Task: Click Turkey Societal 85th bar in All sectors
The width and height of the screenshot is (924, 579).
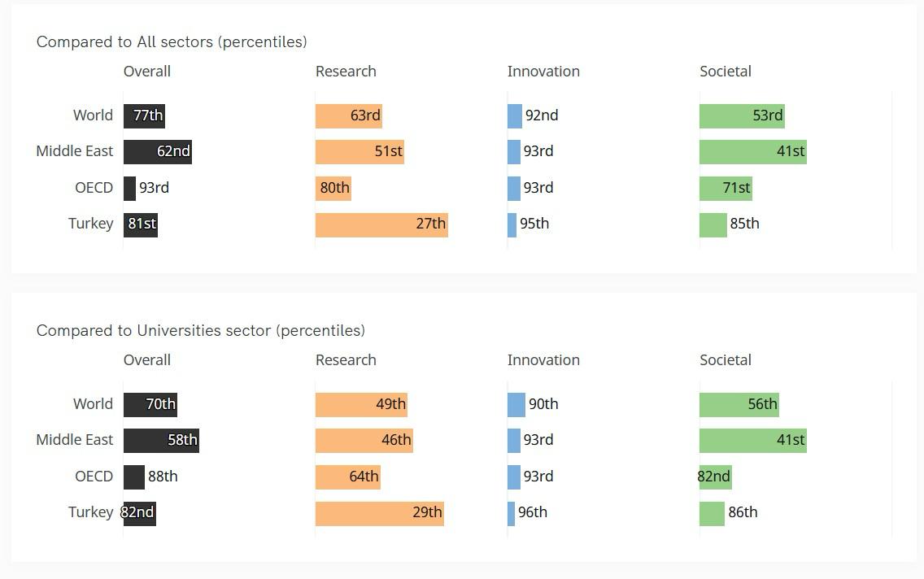Action: pyautogui.click(x=713, y=224)
